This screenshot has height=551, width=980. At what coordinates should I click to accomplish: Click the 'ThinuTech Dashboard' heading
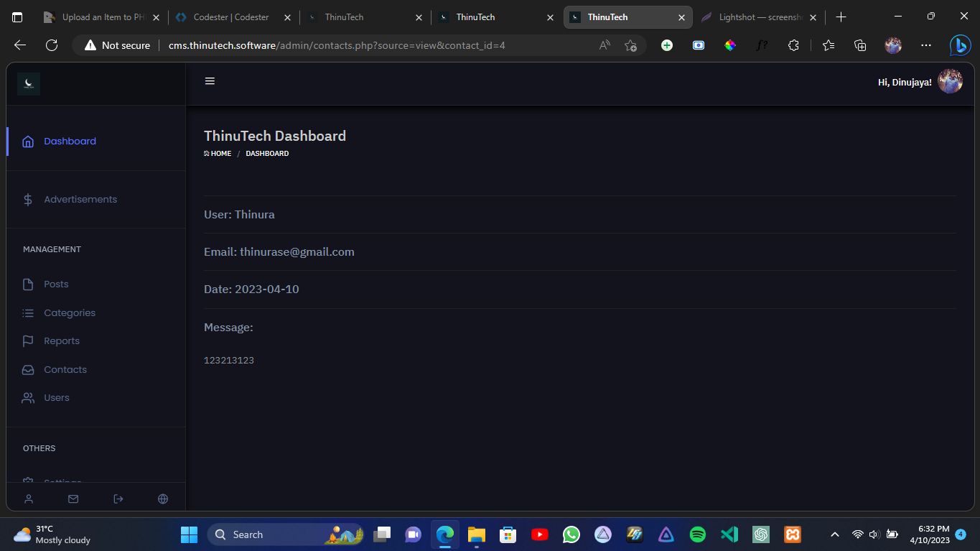pyautogui.click(x=275, y=136)
